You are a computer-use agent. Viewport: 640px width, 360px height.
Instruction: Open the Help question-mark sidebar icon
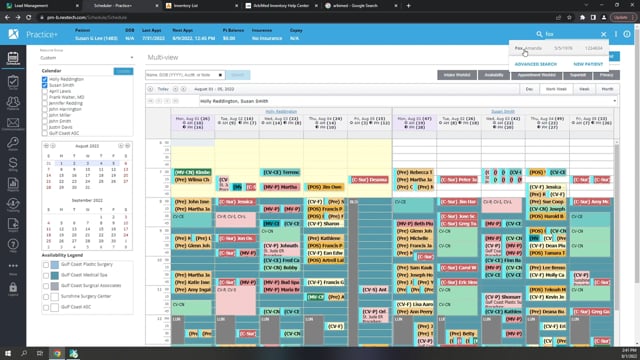pos(13,245)
